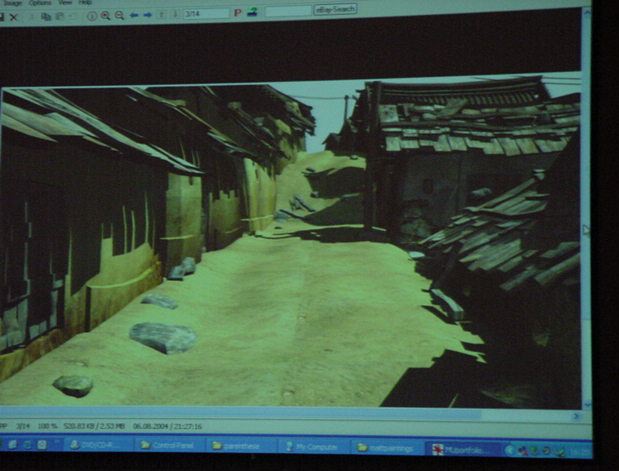Open the Options menu
This screenshot has height=471, width=619.
point(40,3)
